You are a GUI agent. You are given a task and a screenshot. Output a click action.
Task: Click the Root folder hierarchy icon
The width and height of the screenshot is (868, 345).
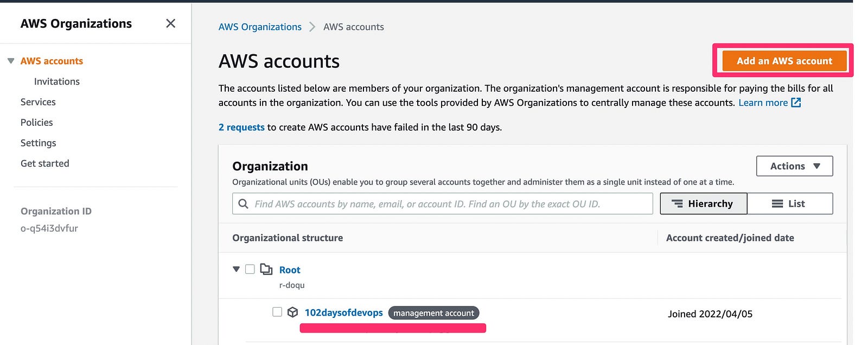click(266, 269)
